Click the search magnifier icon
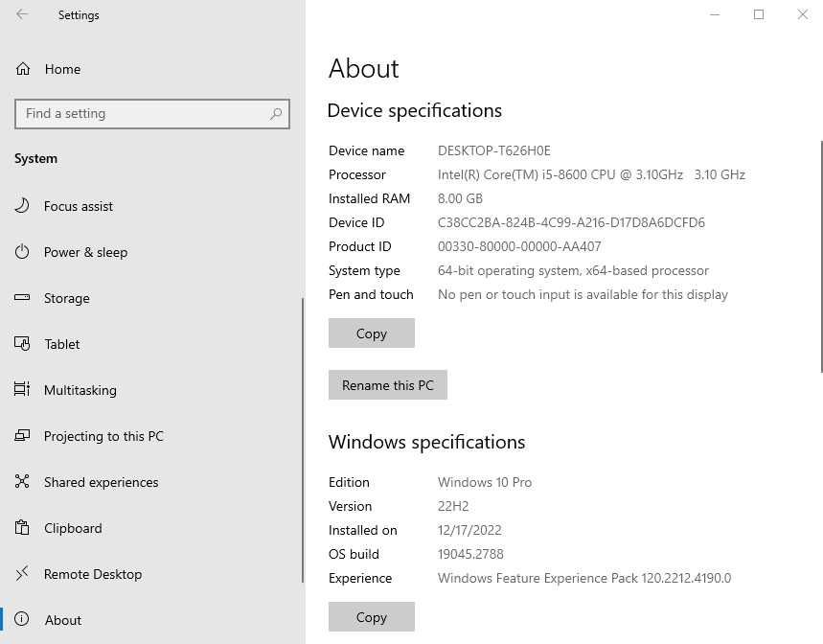Viewport: 823px width, 644px height. click(276, 114)
